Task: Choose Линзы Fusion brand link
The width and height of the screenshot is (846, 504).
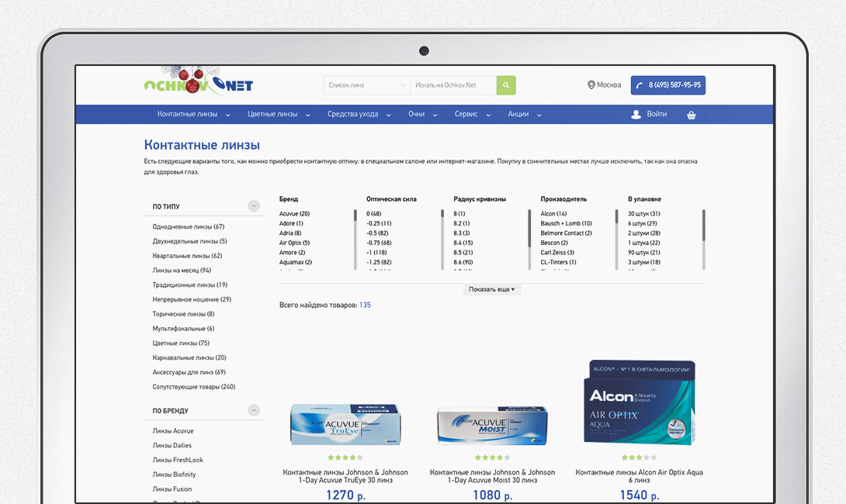Action: tap(172, 489)
